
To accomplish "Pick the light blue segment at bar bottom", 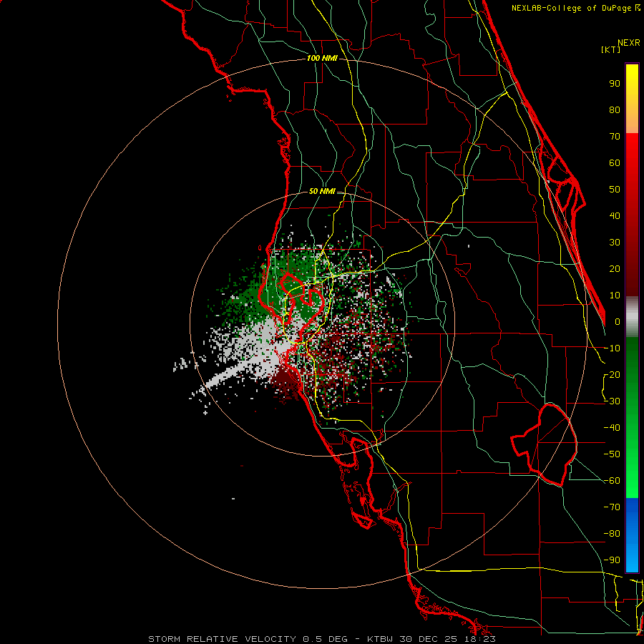I will pos(632,559).
